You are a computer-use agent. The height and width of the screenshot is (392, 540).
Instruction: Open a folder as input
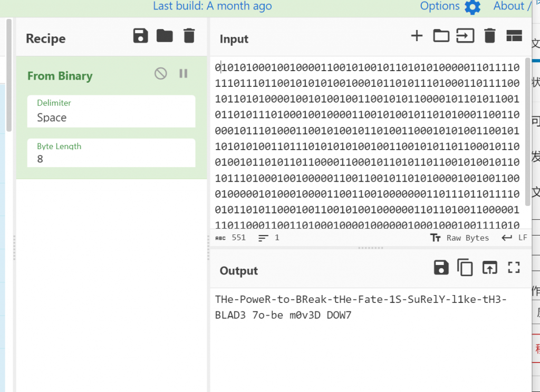(x=441, y=36)
